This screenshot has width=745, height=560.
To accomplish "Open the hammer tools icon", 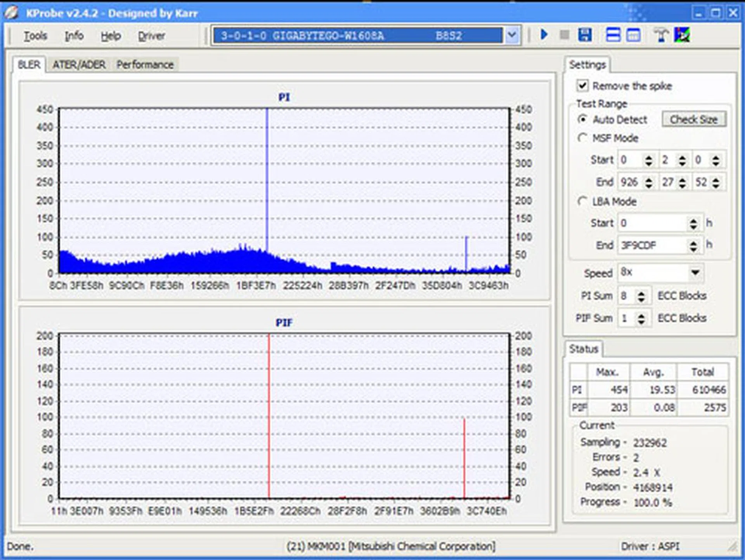I will [x=661, y=35].
